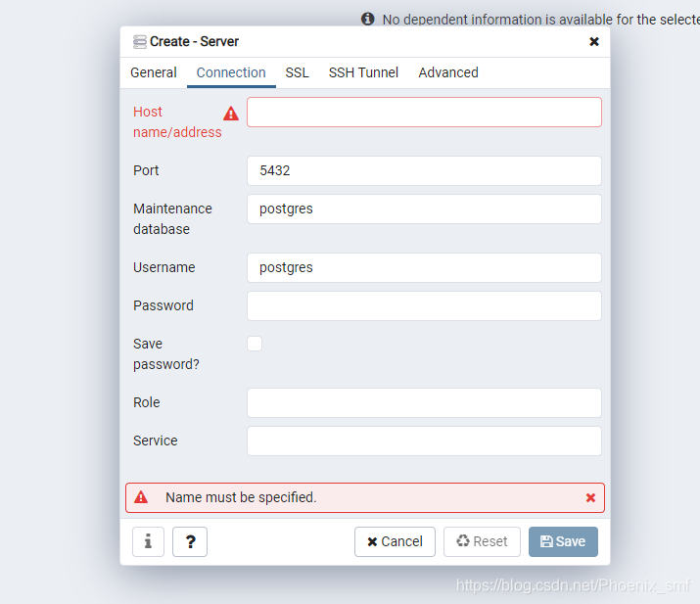
Task: Click the Username field with postgres
Action: point(424,267)
